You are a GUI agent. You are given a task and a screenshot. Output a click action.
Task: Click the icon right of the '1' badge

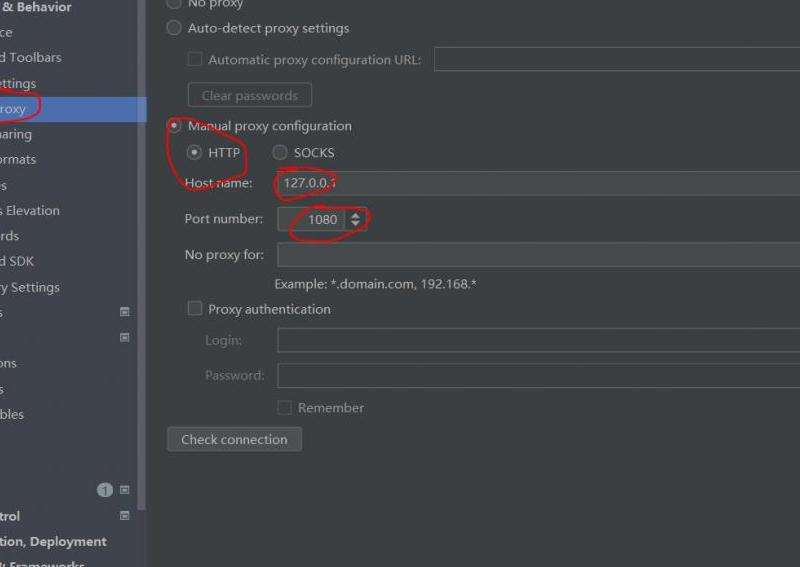click(x=125, y=490)
